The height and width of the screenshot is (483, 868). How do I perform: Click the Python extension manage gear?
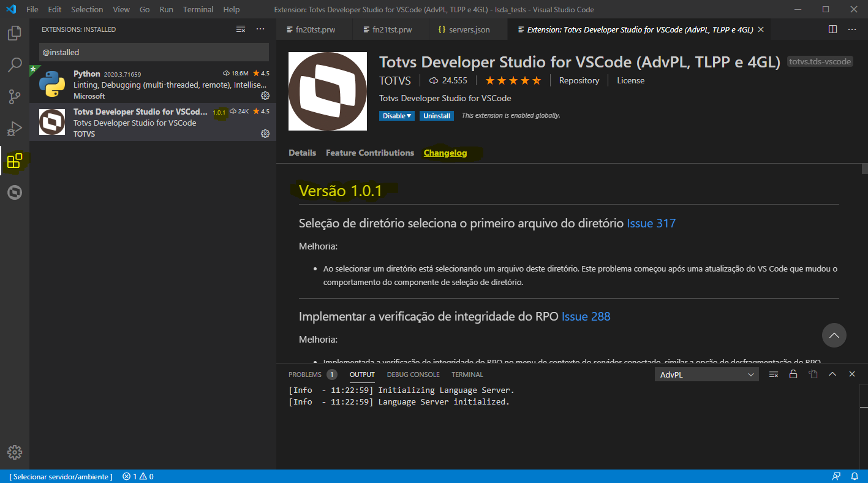click(265, 96)
